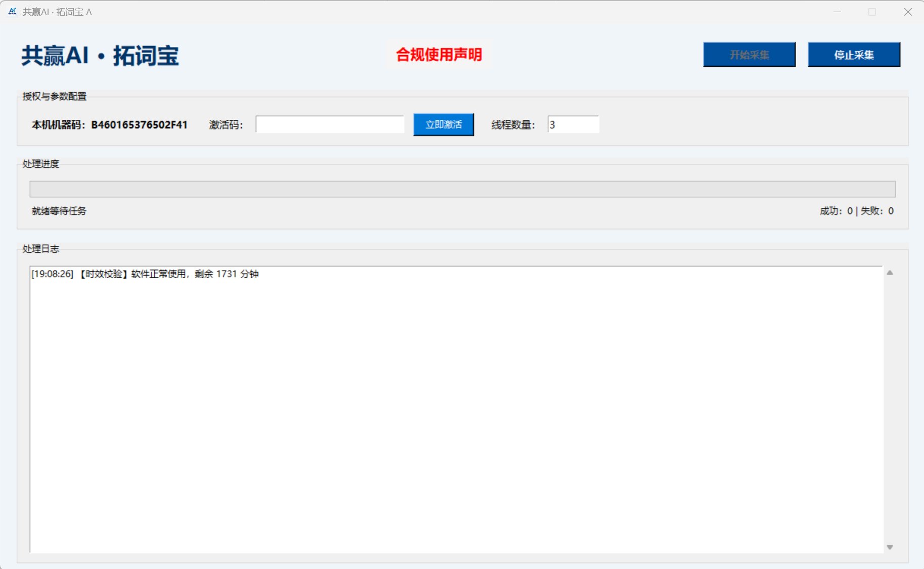Click the 处理进度 group label
The width and height of the screenshot is (924, 569).
tap(41, 164)
